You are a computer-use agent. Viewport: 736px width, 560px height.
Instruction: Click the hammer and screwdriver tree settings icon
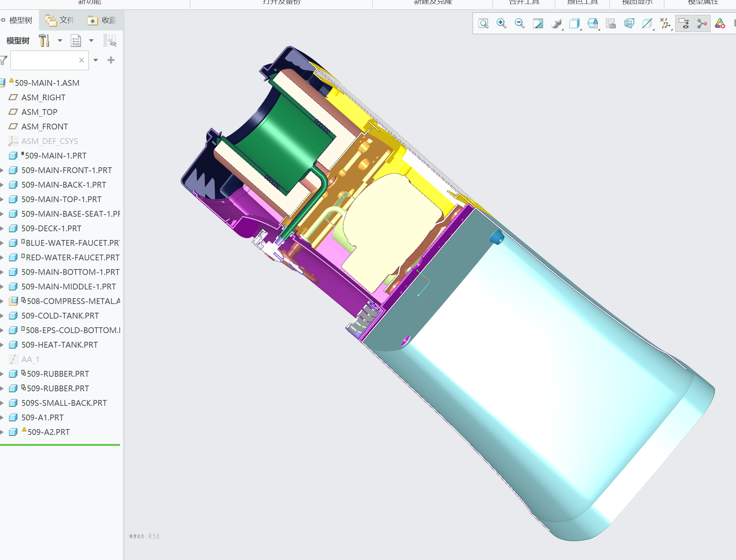44,40
